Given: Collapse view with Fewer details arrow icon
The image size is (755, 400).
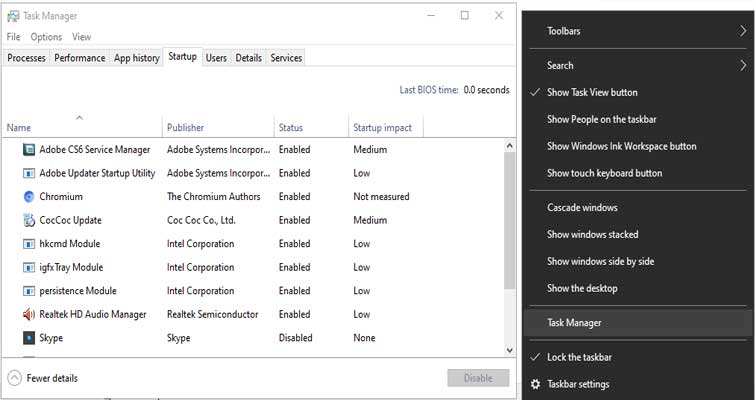Looking at the screenshot, I should pyautogui.click(x=15, y=378).
